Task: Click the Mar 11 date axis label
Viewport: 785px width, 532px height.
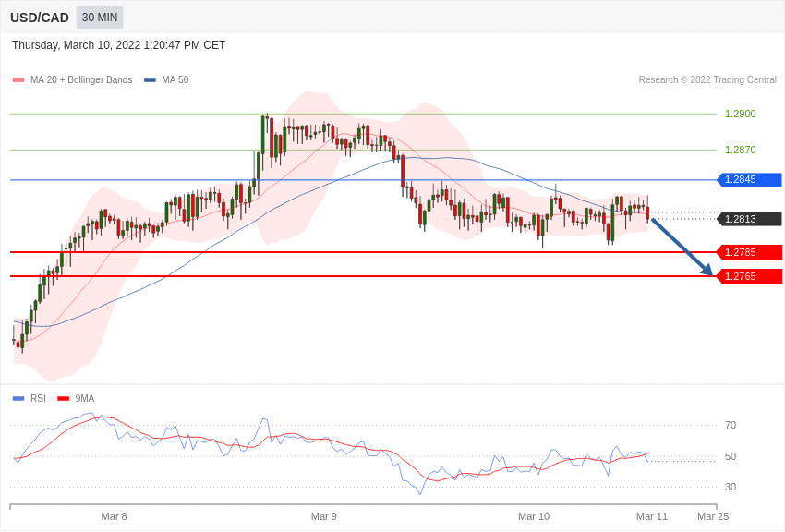Action: [652, 516]
